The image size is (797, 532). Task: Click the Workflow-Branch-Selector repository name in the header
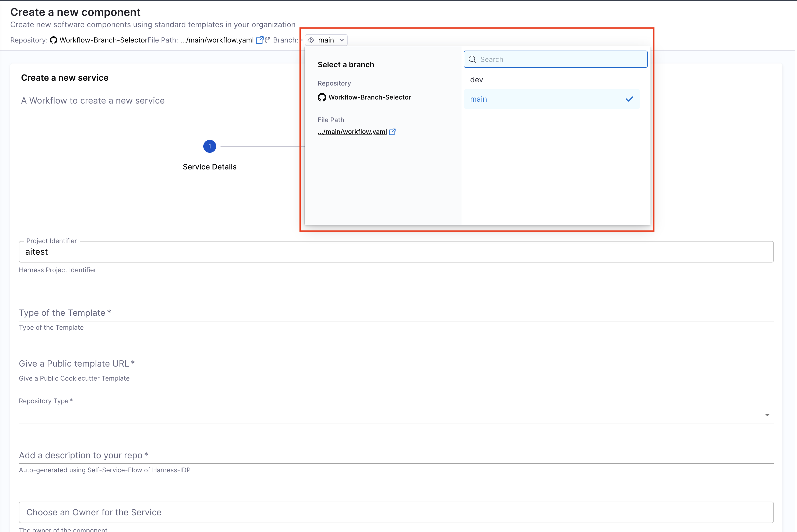click(103, 40)
